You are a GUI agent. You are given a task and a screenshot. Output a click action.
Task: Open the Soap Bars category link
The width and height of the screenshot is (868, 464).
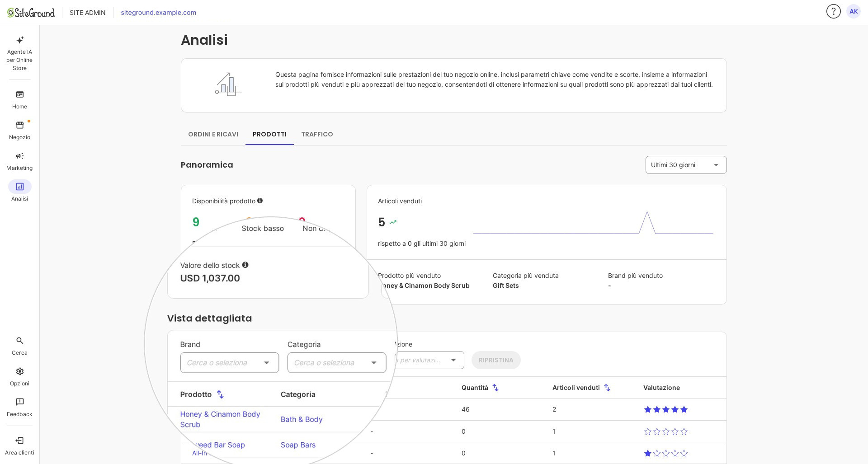pyautogui.click(x=298, y=445)
